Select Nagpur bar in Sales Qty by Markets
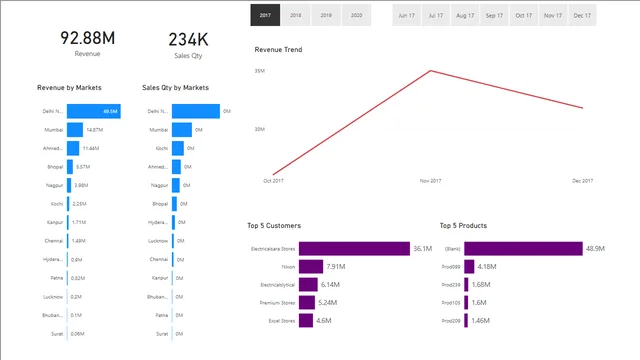This screenshot has width=640, height=360. click(176, 185)
